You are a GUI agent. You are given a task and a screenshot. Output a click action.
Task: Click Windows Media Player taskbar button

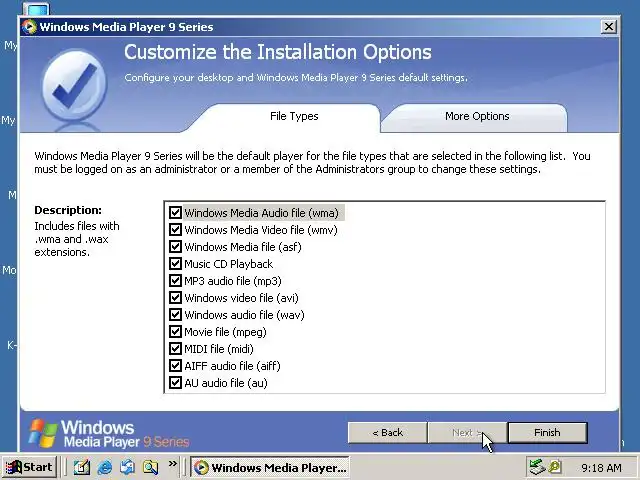(270, 467)
